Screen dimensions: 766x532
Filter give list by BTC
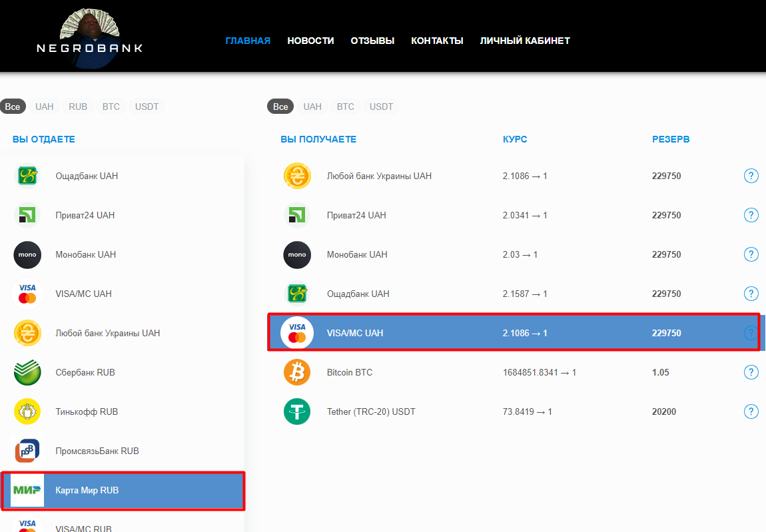111,107
